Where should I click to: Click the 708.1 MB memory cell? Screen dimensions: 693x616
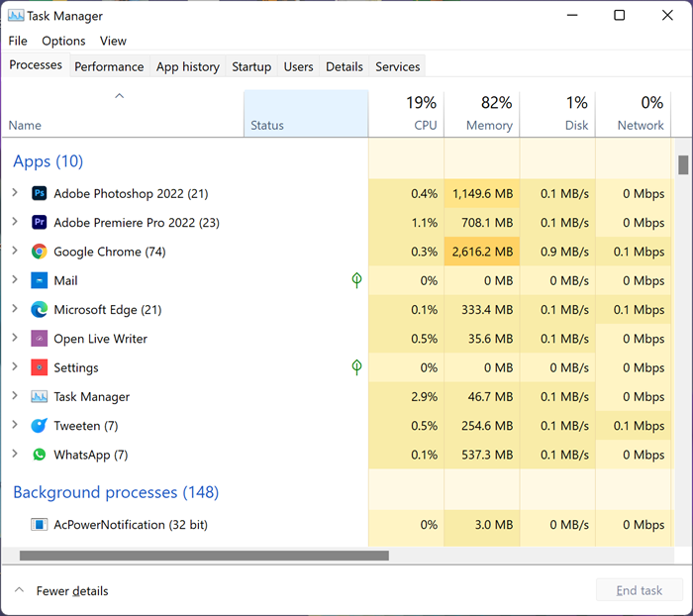(x=482, y=222)
